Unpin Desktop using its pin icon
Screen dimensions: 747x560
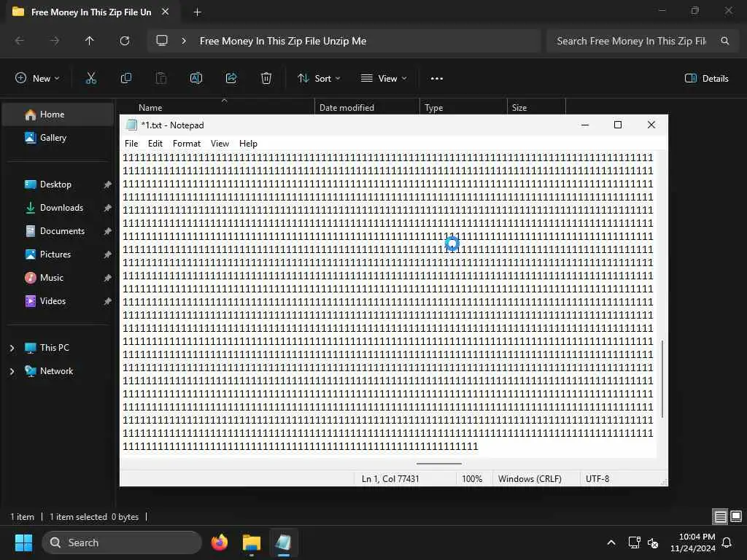click(108, 184)
